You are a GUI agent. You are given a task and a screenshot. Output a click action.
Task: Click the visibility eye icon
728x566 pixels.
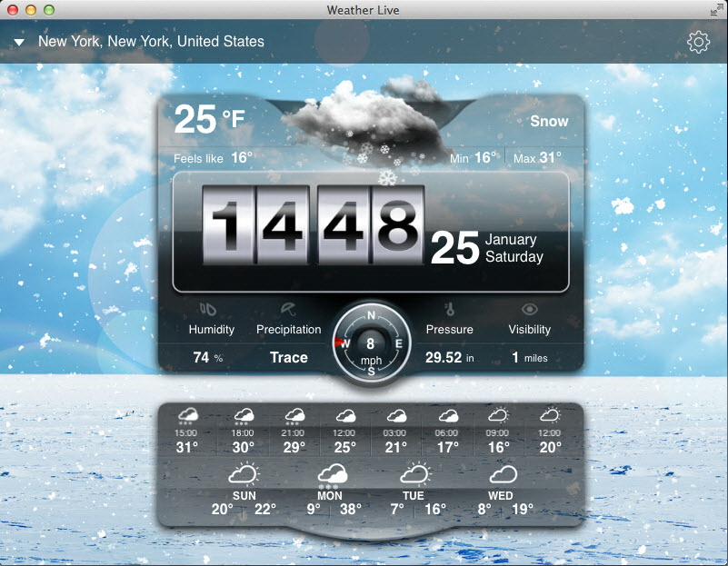529,309
